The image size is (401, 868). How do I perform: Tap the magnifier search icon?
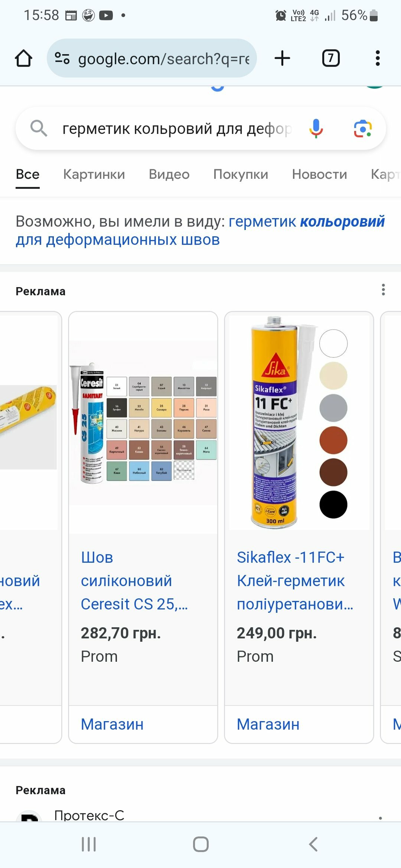tap(39, 129)
